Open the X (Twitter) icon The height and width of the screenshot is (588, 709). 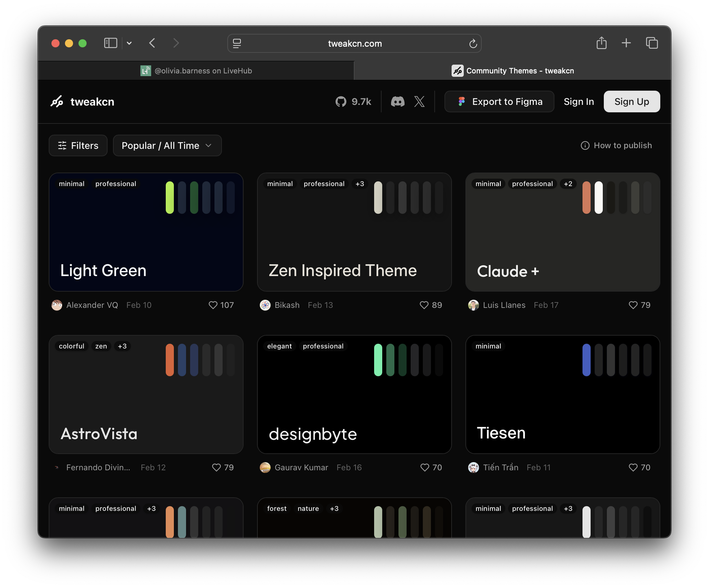pos(419,101)
